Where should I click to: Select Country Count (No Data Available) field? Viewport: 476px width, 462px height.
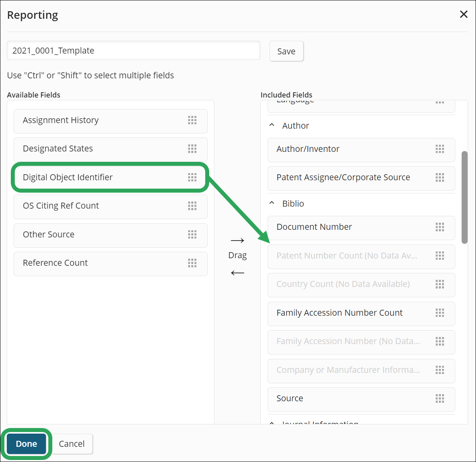point(361,285)
